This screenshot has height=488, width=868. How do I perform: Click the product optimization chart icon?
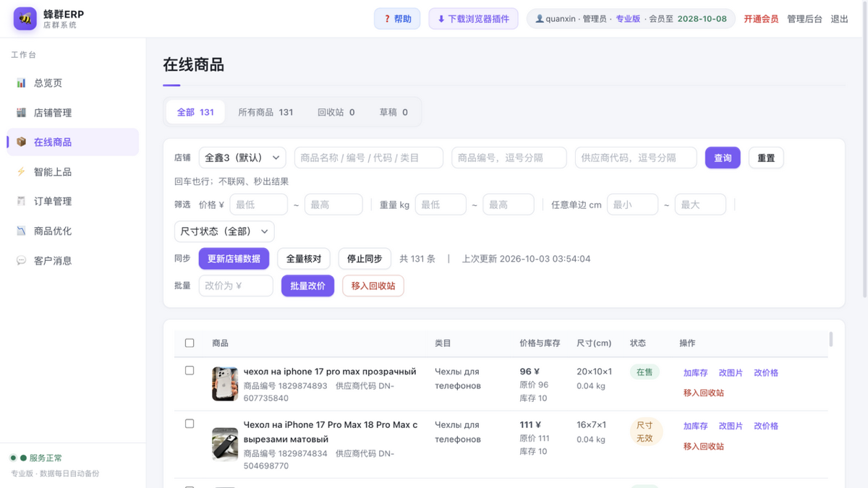pyautogui.click(x=21, y=231)
